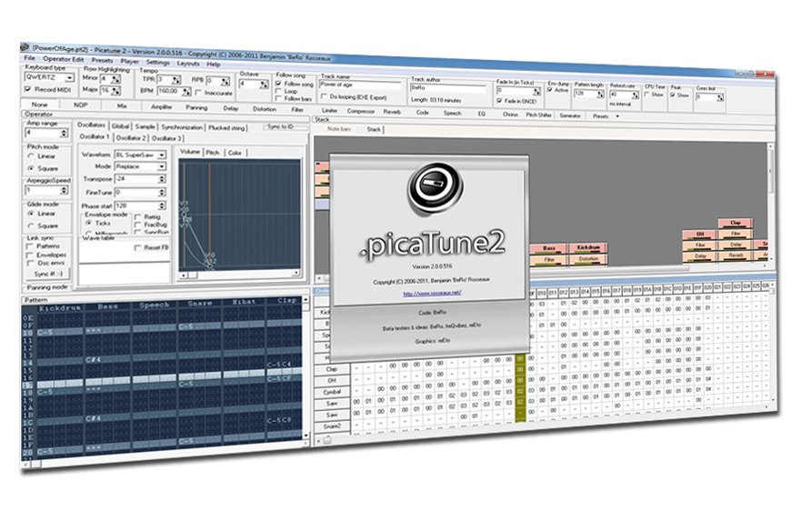This screenshot has width=812, height=531.
Task: Expand the Presets dropdown arrow in operator bar
Action: (x=617, y=116)
